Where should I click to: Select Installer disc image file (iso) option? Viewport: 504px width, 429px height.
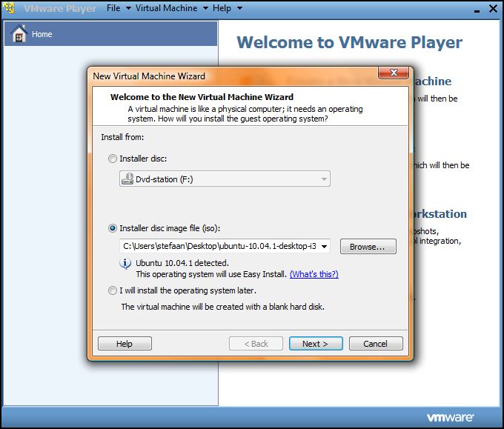click(113, 228)
